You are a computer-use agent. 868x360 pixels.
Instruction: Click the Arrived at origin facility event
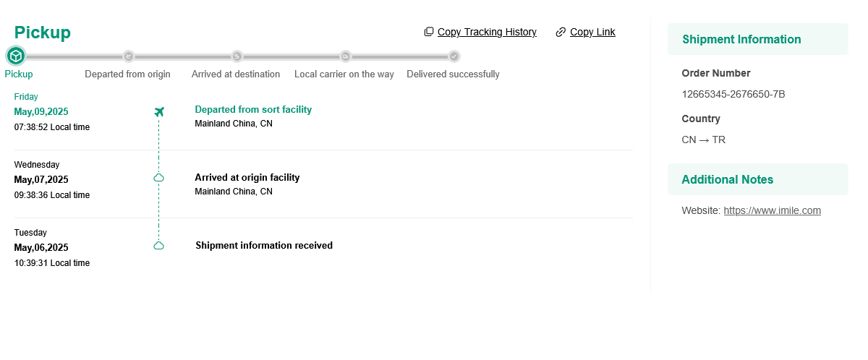(247, 178)
